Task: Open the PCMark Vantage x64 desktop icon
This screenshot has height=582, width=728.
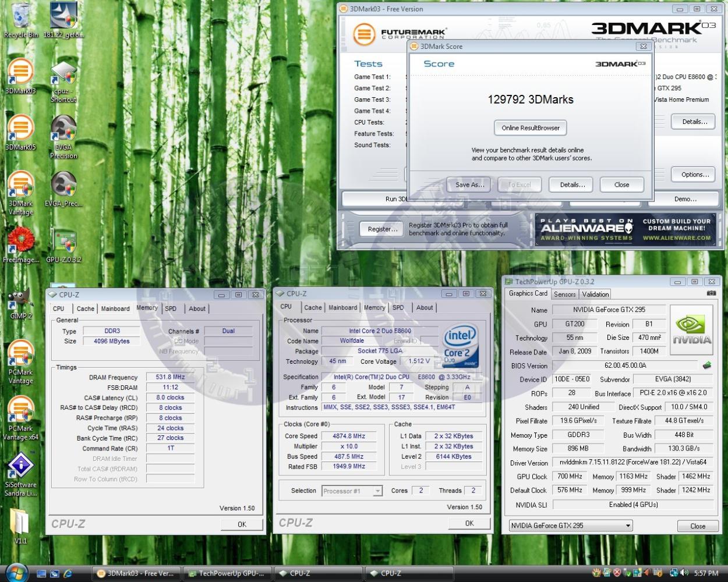Action: pos(20,418)
